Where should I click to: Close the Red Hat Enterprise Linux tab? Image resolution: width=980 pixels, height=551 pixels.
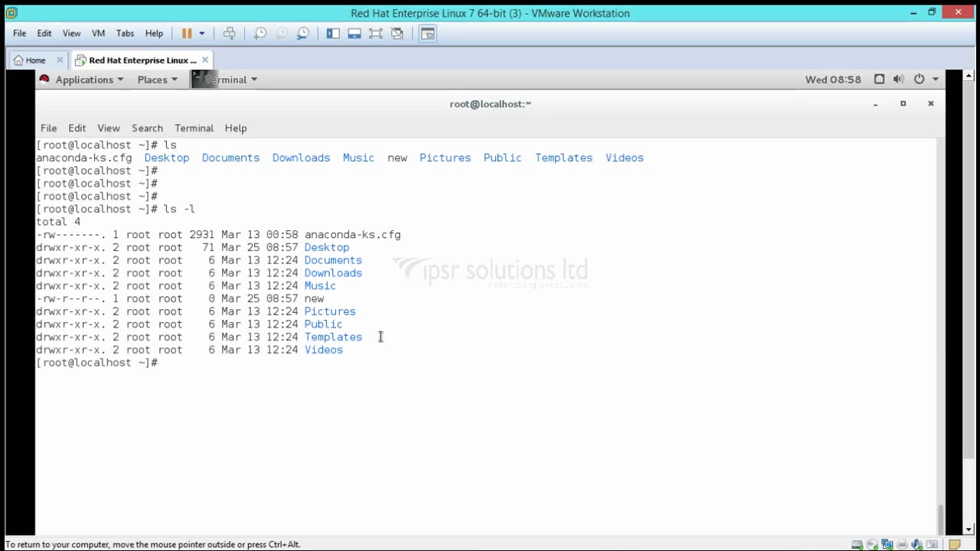tap(205, 60)
